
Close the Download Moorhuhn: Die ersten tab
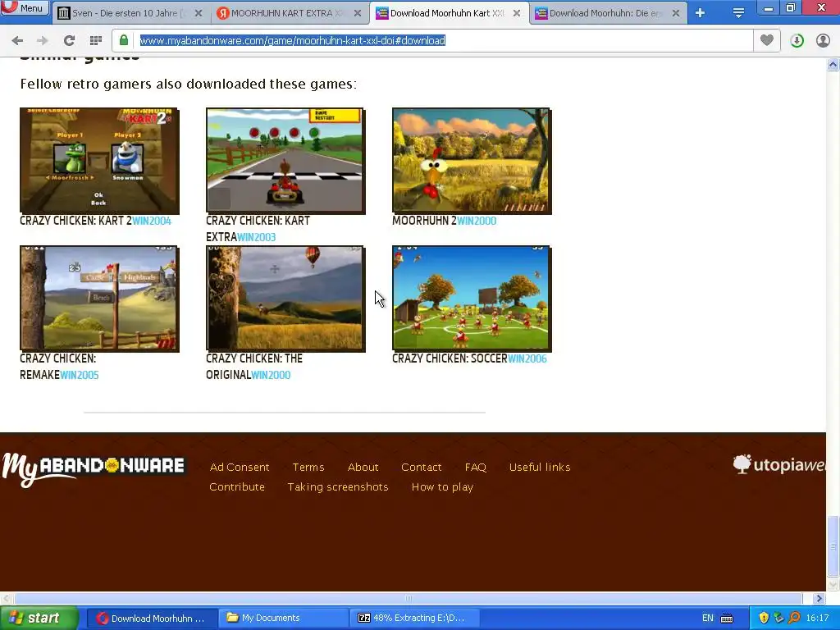(x=676, y=13)
